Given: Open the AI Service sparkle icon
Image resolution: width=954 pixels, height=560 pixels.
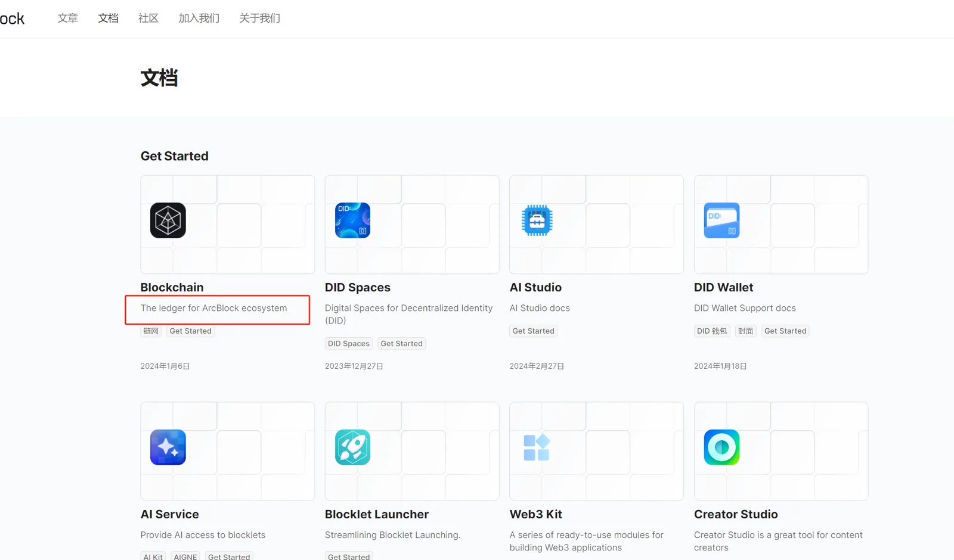Looking at the screenshot, I should pos(168,447).
